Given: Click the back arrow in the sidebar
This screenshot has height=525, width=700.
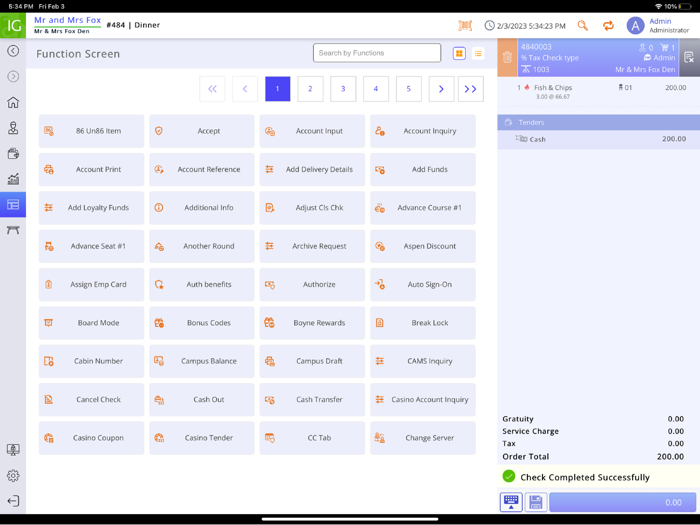Looking at the screenshot, I should [x=13, y=51].
